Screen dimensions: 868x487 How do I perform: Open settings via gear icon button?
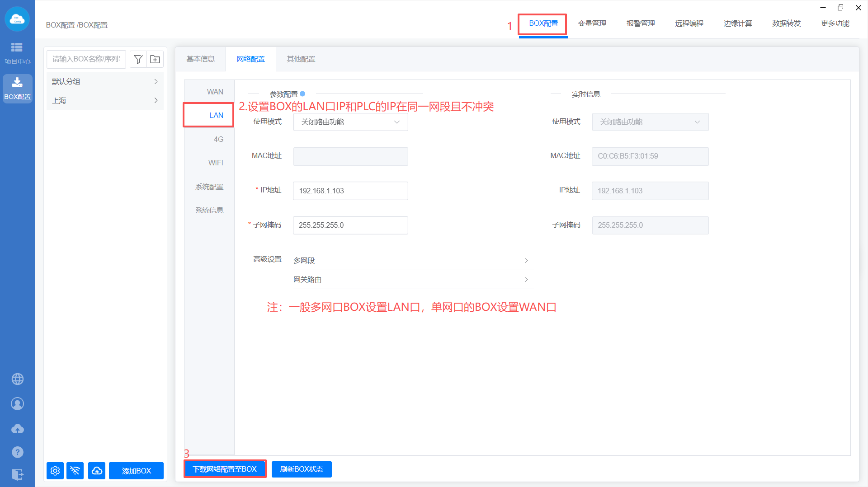coord(55,471)
